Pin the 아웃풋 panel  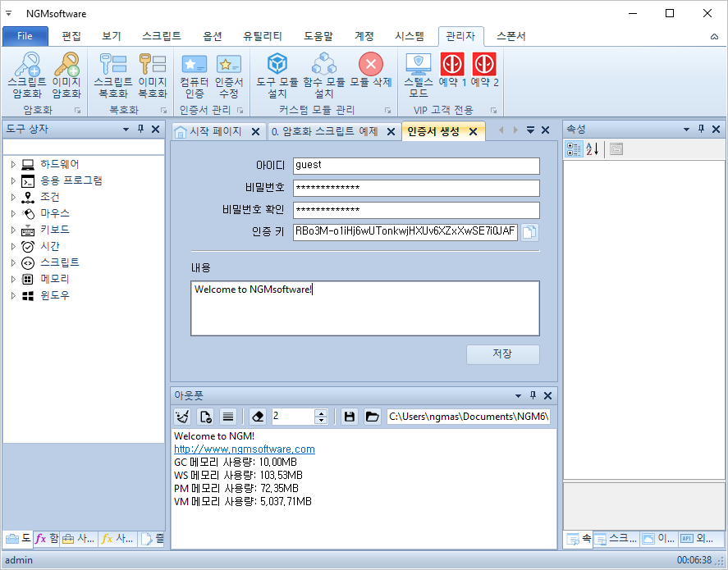(533, 395)
